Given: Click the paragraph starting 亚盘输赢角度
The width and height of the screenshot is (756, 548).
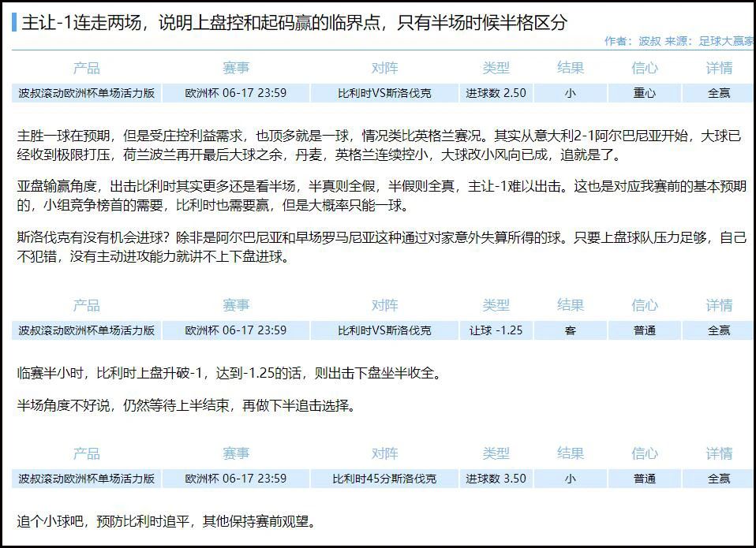Looking at the screenshot, I should tap(381, 196).
